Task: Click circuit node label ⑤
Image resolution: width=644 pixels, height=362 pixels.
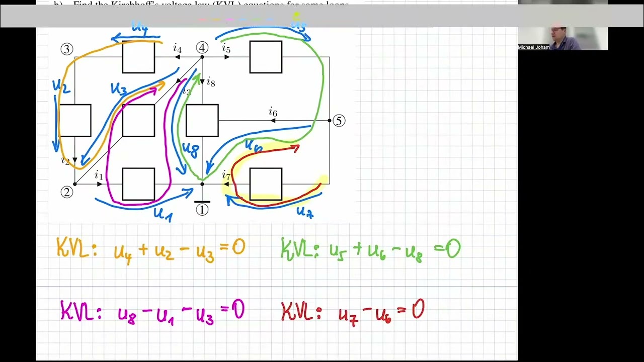Action: click(339, 121)
